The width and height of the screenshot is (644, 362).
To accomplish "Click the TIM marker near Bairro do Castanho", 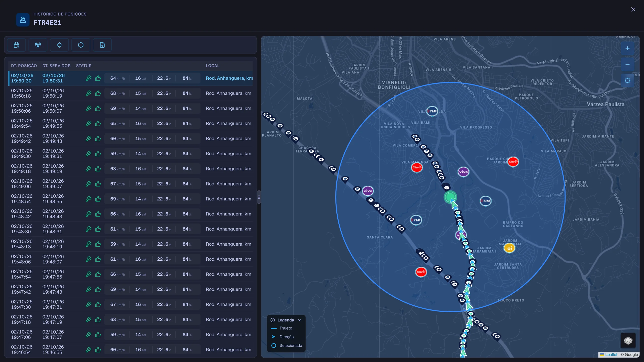I will click(486, 201).
